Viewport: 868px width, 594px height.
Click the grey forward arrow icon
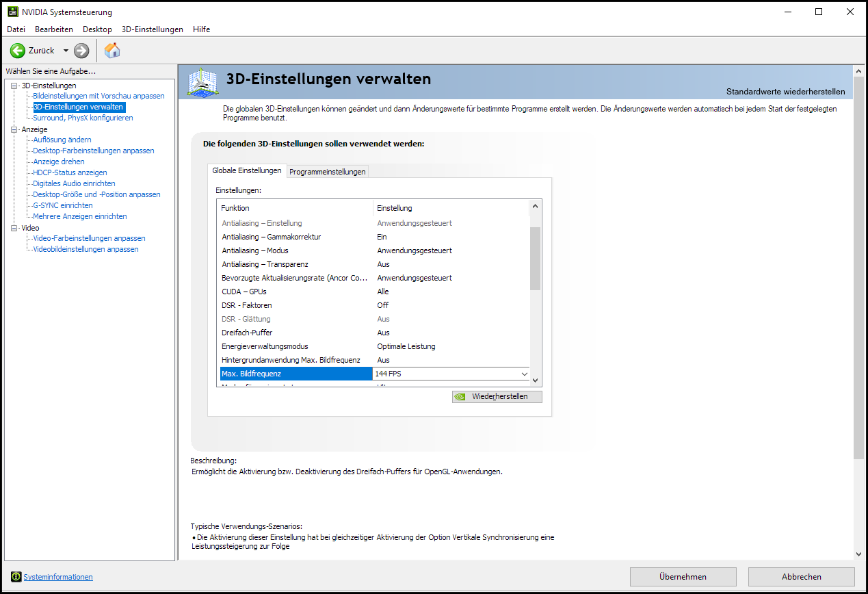point(81,51)
